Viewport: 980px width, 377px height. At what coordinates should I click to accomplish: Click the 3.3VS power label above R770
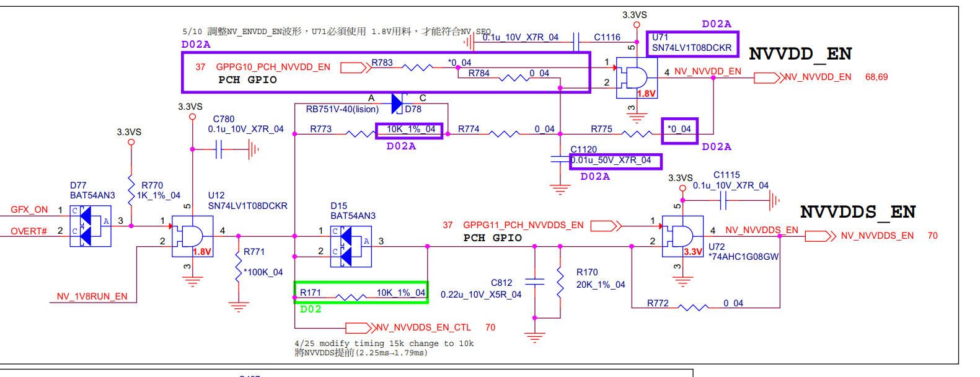click(129, 132)
